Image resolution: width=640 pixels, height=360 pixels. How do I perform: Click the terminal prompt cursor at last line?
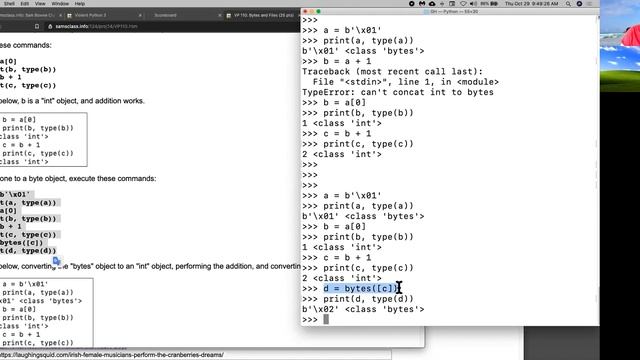click(x=326, y=320)
